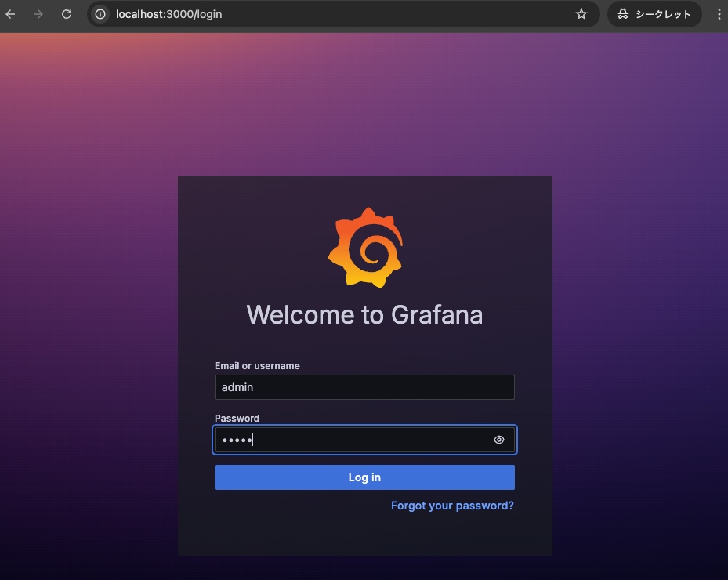Screen dimensions: 728x580
Task: Open the incognito シークレット profile button
Action: pos(654,14)
